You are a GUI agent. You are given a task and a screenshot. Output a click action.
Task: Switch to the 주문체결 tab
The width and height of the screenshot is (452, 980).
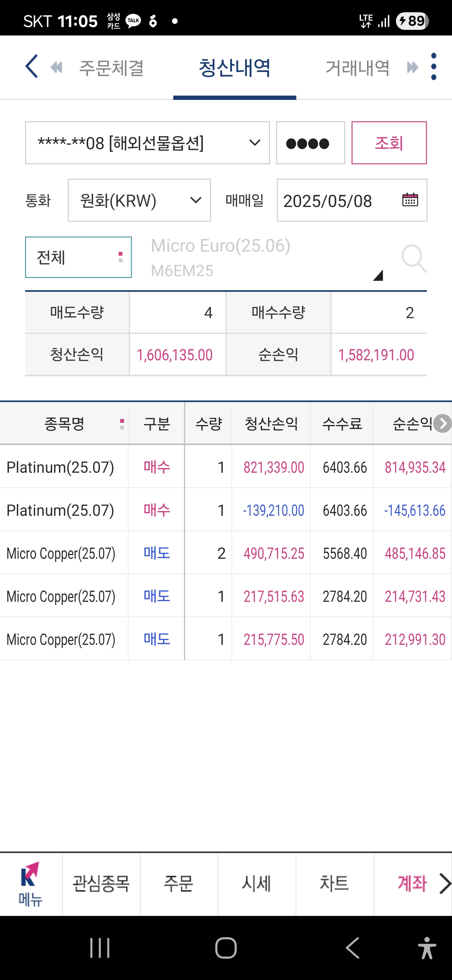[111, 68]
